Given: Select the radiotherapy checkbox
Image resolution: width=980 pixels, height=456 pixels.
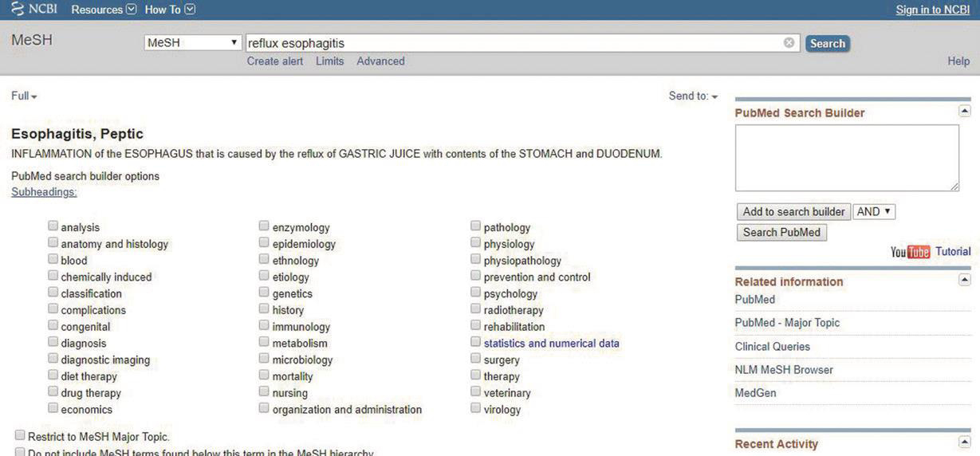Looking at the screenshot, I should [475, 309].
